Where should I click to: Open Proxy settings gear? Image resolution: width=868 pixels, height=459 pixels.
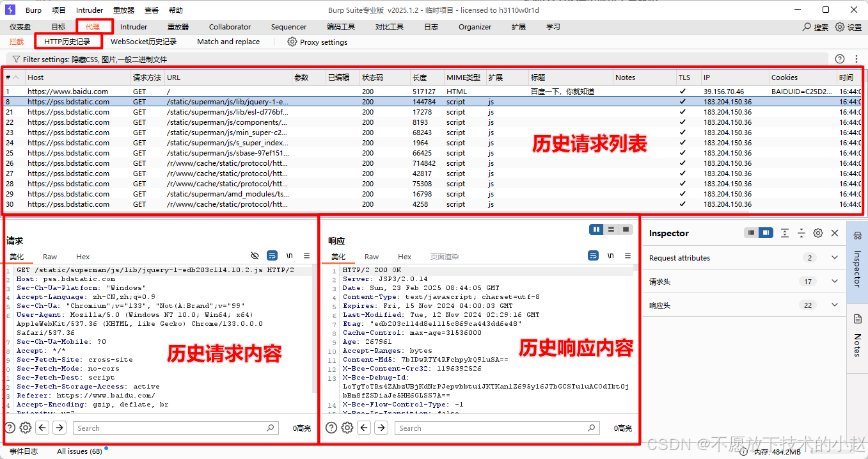tap(292, 42)
